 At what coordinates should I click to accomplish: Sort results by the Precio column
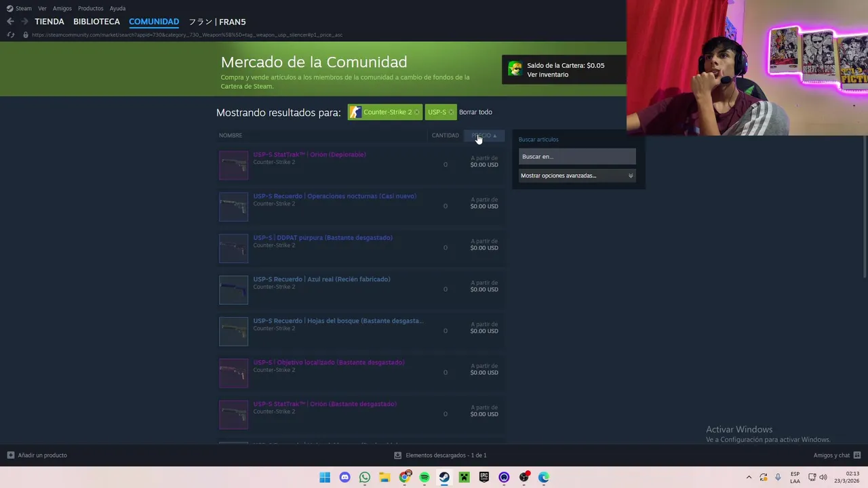pos(484,136)
